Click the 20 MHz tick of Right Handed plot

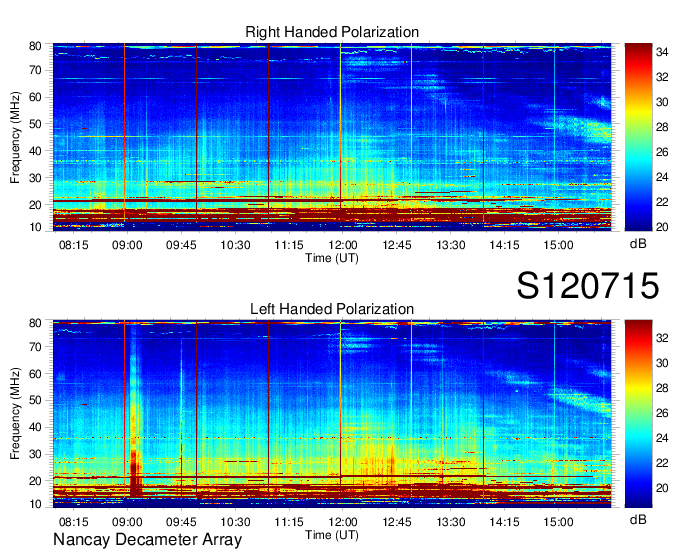[35, 205]
